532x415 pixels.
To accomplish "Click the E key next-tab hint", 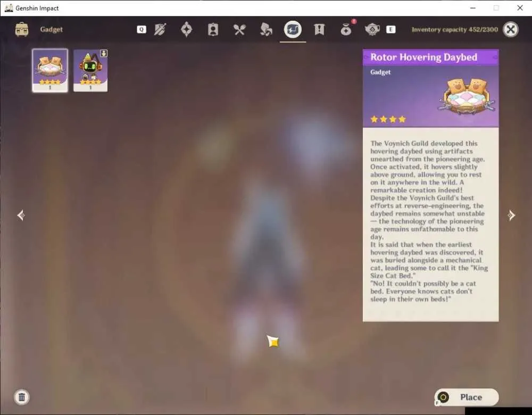I will (391, 29).
